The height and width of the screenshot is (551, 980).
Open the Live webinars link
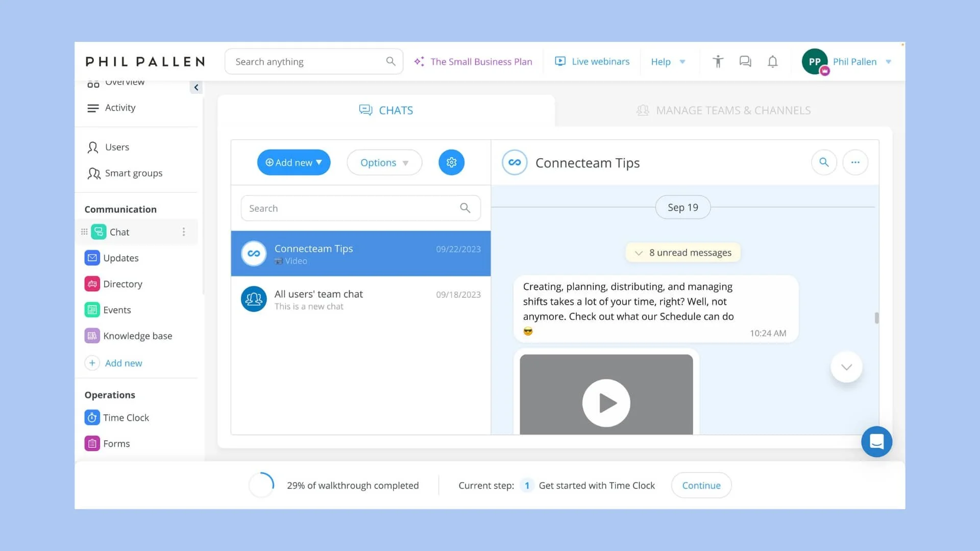coord(592,61)
